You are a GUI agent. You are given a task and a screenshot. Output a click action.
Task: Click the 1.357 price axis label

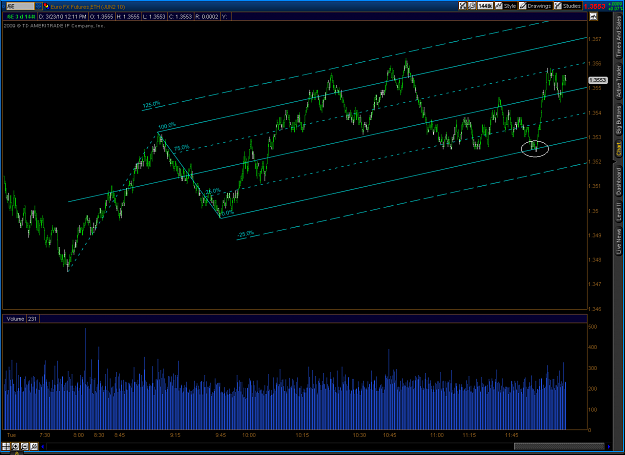pyautogui.click(x=595, y=39)
